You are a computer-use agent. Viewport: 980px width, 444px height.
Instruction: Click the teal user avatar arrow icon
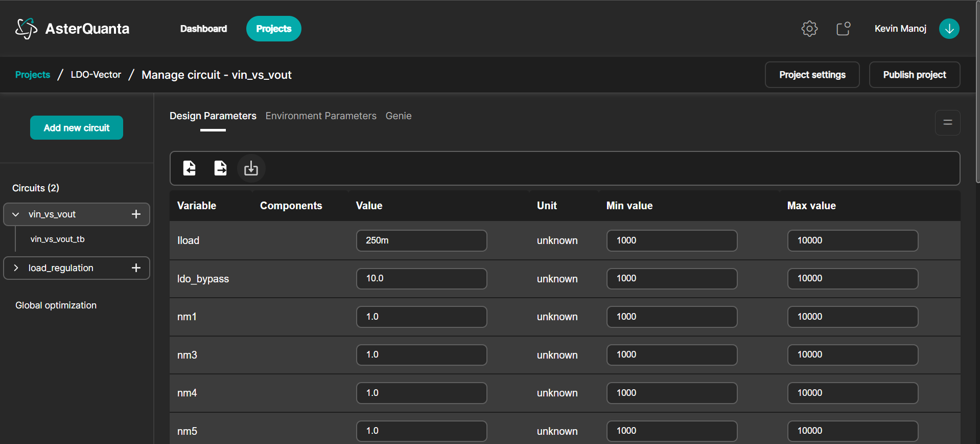click(949, 29)
